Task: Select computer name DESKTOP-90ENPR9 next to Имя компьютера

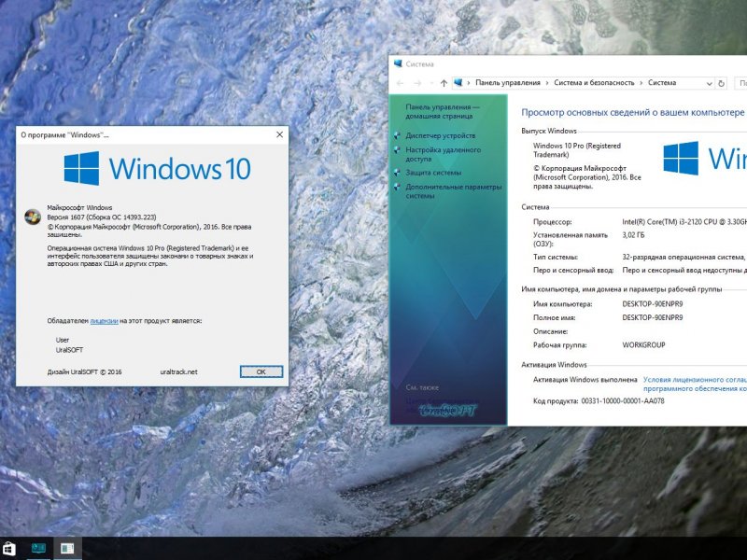Action: 652,304
